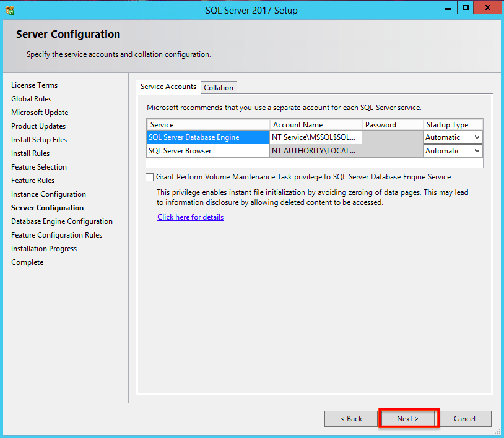Edit the NT Service\MSSQL$SQL account name cell

point(316,137)
